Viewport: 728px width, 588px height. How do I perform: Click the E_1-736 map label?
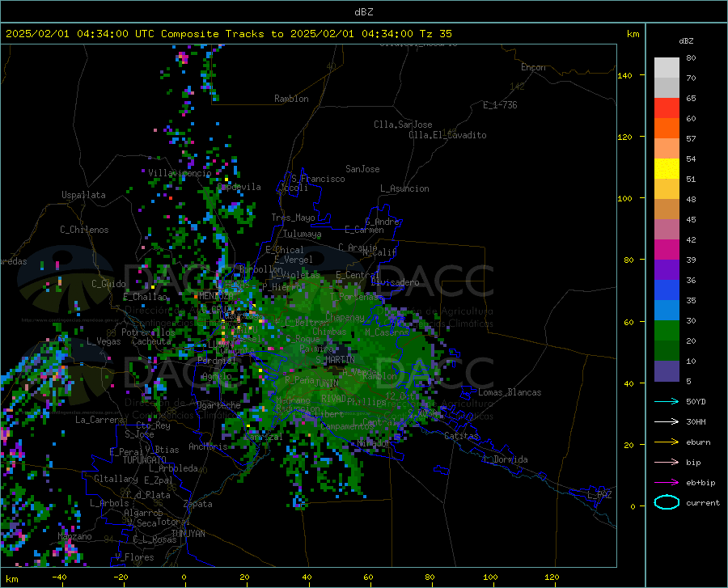pos(500,105)
